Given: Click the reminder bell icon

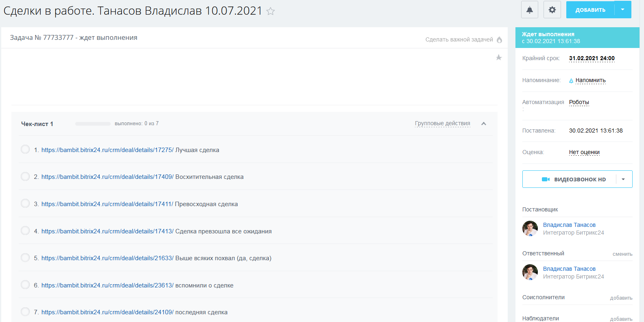Looking at the screenshot, I should tap(571, 80).
